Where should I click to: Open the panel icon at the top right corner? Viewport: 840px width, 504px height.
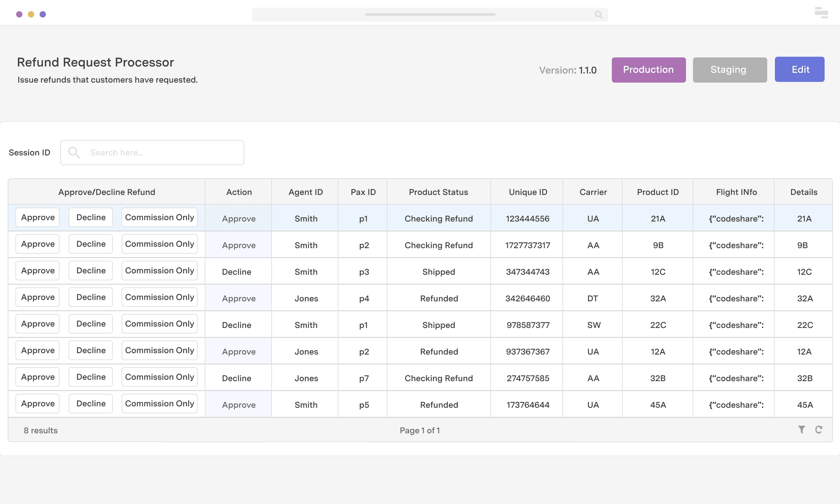[x=821, y=13]
